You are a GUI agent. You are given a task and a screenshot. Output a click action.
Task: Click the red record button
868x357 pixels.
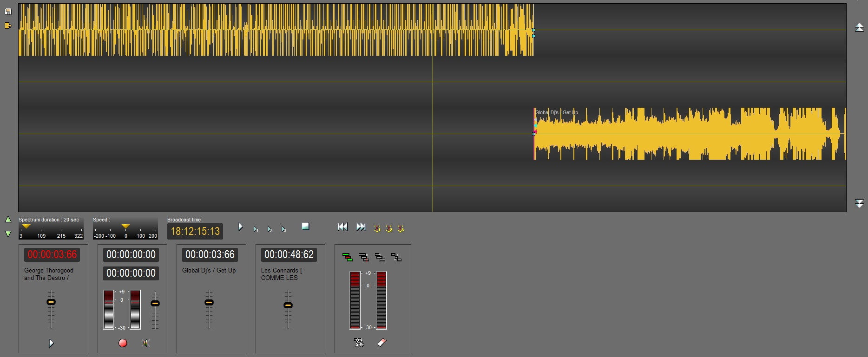click(x=123, y=343)
